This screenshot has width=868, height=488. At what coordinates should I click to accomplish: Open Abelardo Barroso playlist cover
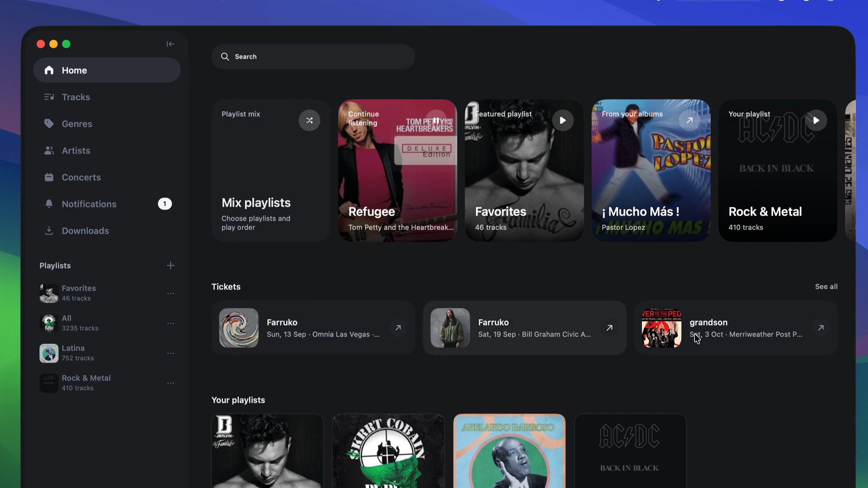(x=509, y=451)
